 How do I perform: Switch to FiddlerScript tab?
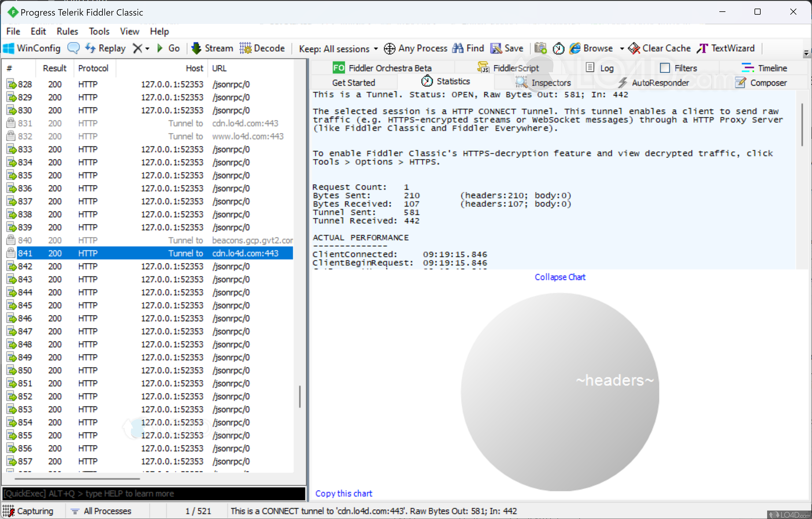pyautogui.click(x=508, y=68)
